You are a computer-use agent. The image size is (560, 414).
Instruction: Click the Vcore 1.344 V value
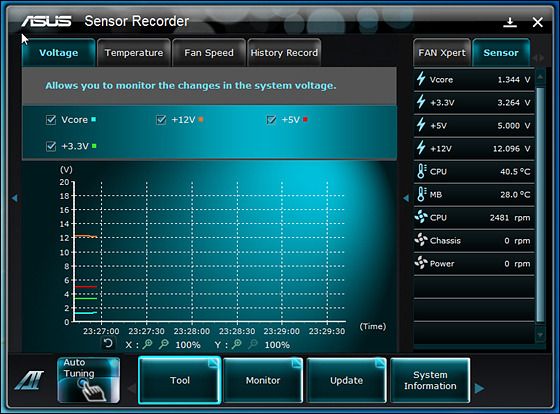tap(514, 80)
